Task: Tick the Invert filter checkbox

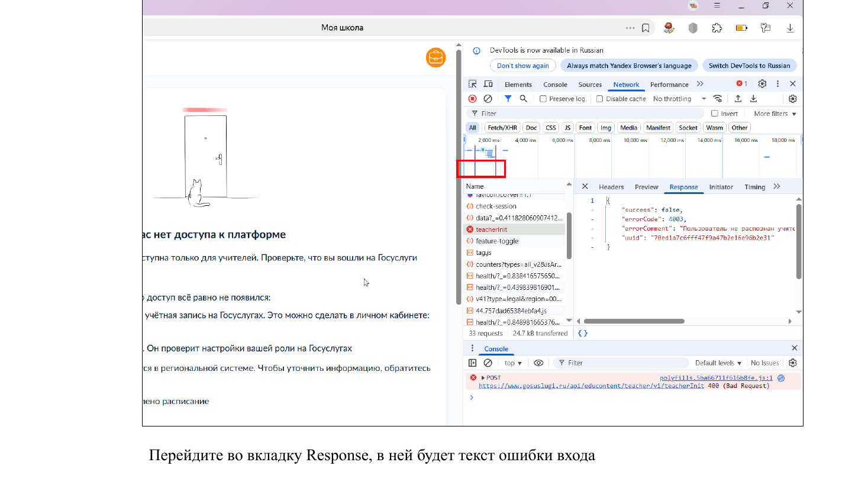Action: [715, 114]
